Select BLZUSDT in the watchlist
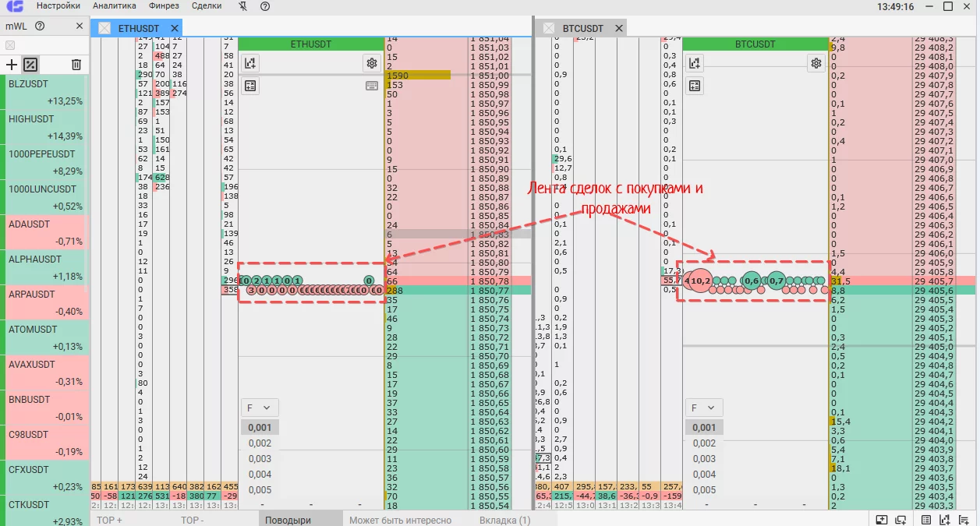980x526 pixels. pos(46,92)
